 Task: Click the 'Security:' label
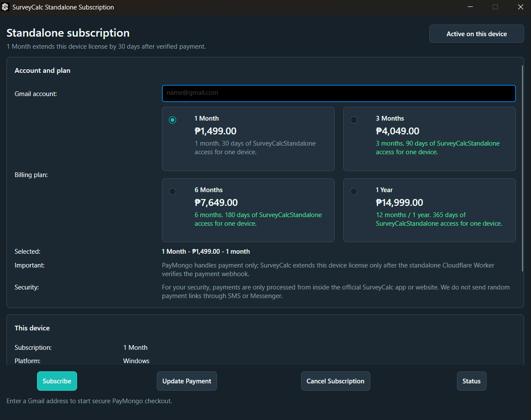pos(27,287)
